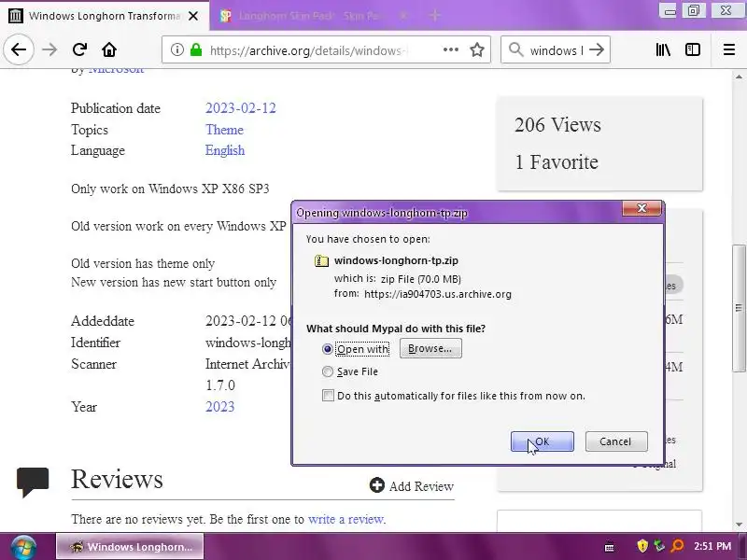Open the browser home page
This screenshot has width=747, height=560.
click(x=109, y=49)
